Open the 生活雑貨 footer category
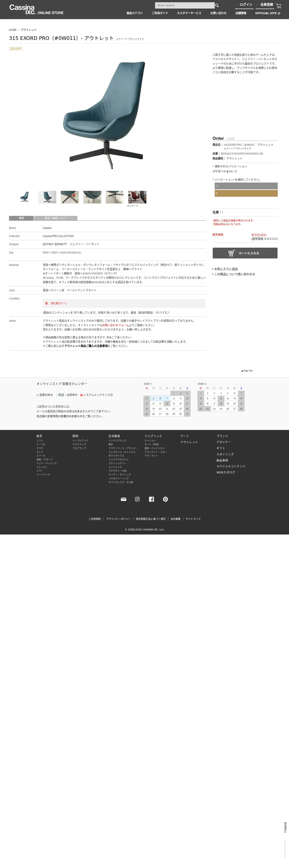Viewport: 289px width, 868px height. (114, 436)
